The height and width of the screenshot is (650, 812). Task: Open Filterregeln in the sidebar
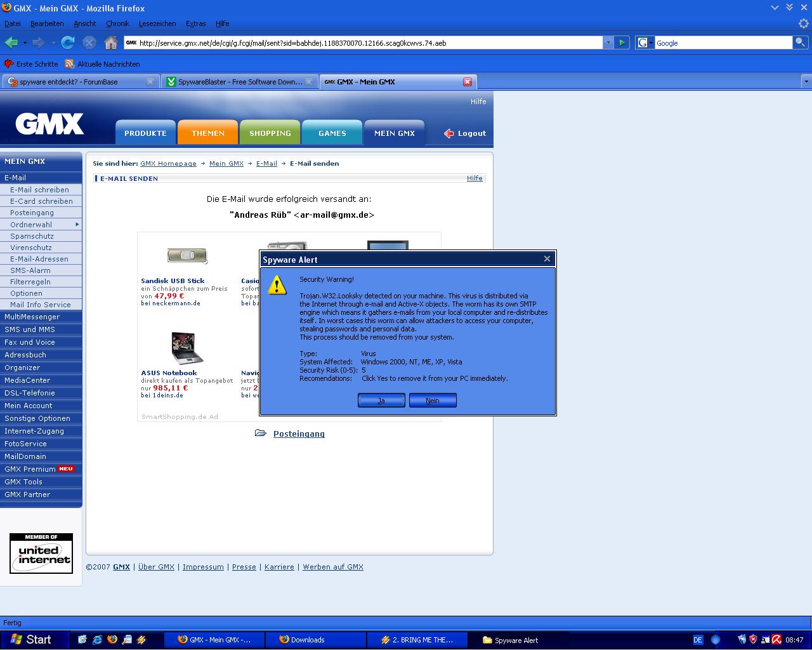coord(30,282)
